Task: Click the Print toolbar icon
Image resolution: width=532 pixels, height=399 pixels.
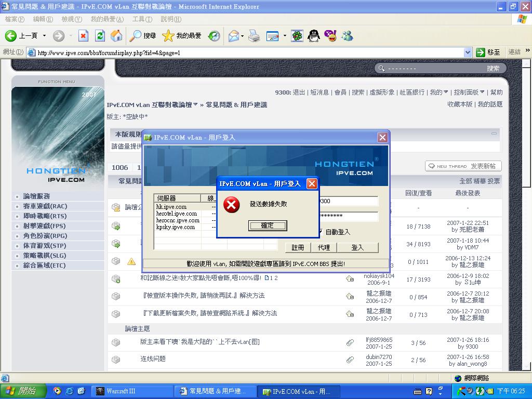Action: point(254,36)
